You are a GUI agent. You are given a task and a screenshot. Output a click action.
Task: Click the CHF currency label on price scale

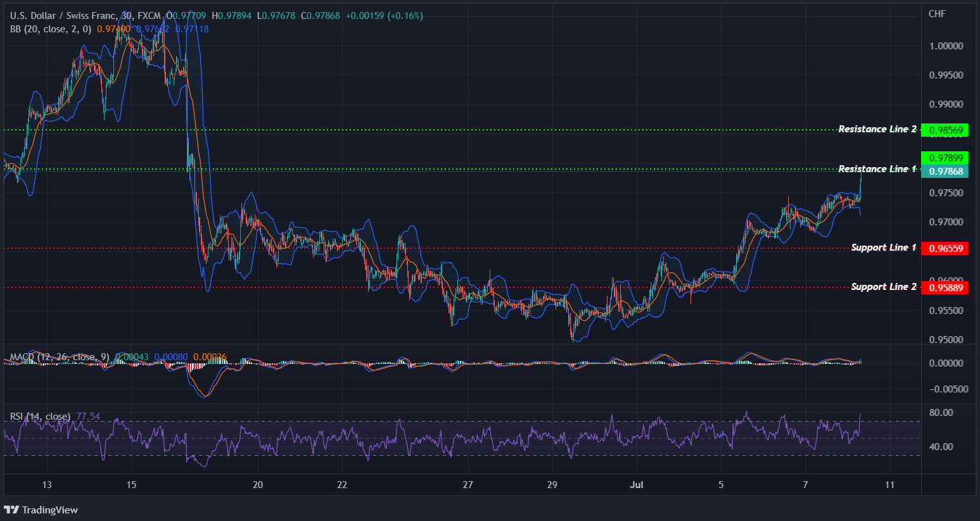tap(937, 13)
